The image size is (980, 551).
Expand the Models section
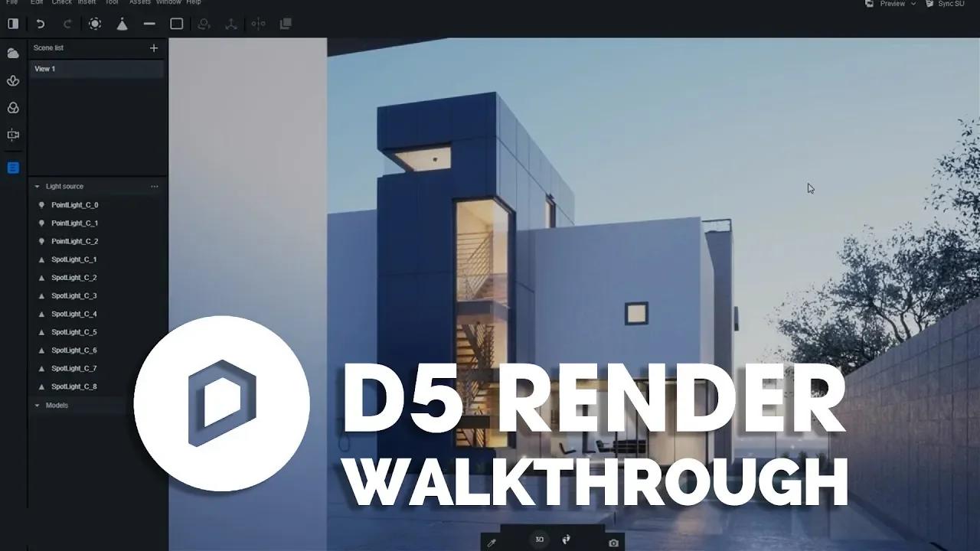pos(35,405)
